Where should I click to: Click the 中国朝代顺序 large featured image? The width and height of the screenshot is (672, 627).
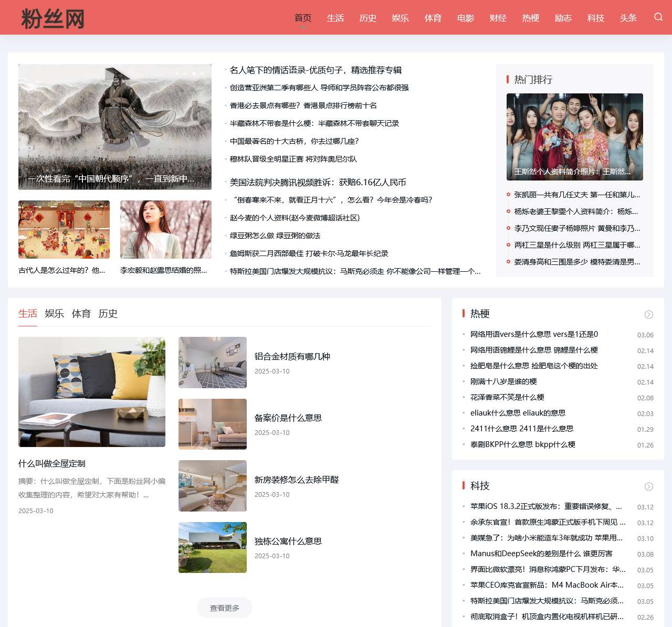click(x=115, y=127)
